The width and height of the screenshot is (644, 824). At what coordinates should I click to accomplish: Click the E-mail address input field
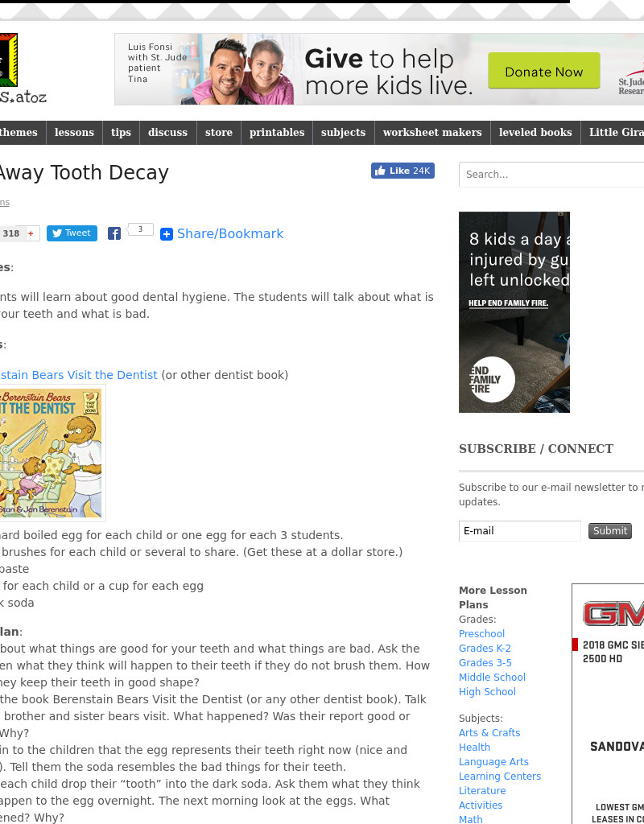tap(519, 530)
